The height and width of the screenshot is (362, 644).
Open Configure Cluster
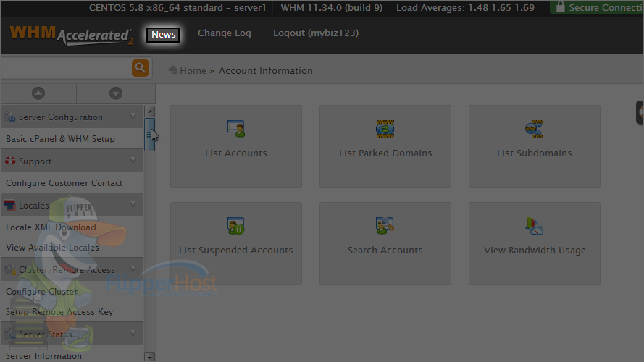[41, 291]
